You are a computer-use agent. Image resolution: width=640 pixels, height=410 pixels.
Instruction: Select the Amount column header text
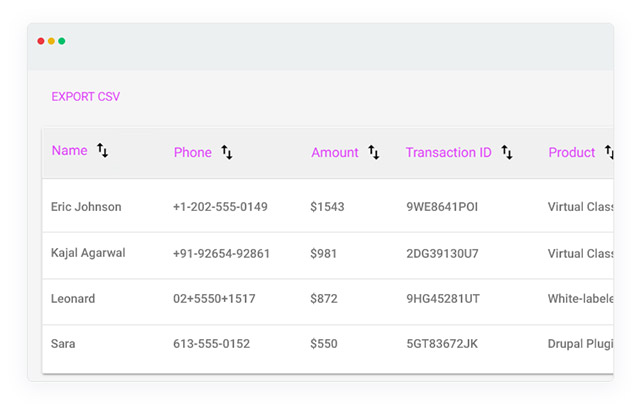(x=335, y=152)
